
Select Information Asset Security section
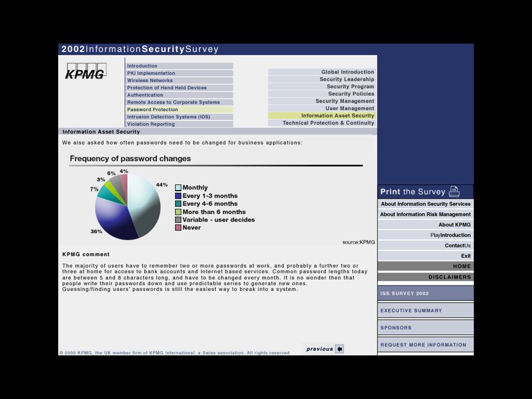[322, 116]
